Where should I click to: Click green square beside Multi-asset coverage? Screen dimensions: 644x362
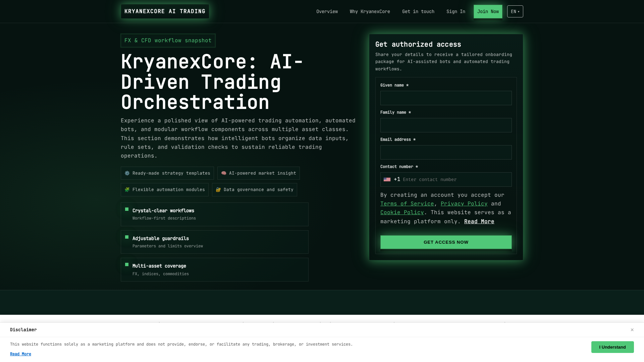(127, 264)
